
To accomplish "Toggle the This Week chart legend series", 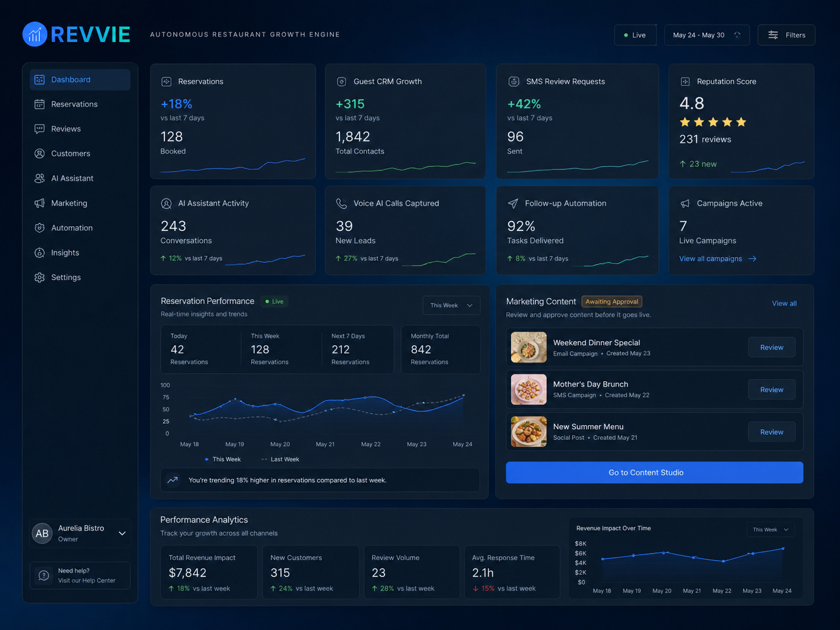I will (x=222, y=459).
